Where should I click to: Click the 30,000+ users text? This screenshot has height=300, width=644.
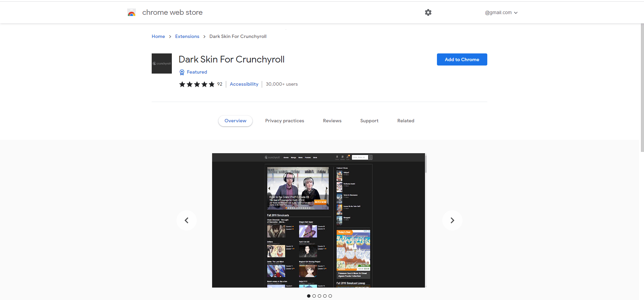pyautogui.click(x=282, y=84)
